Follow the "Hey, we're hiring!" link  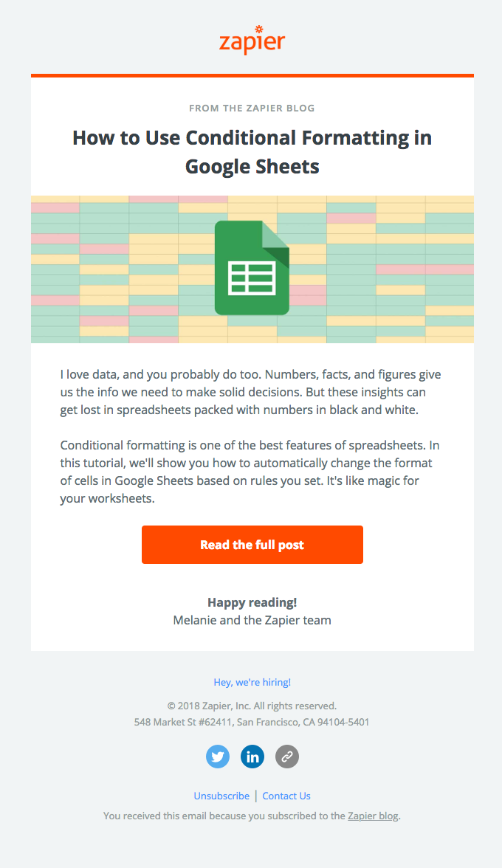[x=252, y=683]
